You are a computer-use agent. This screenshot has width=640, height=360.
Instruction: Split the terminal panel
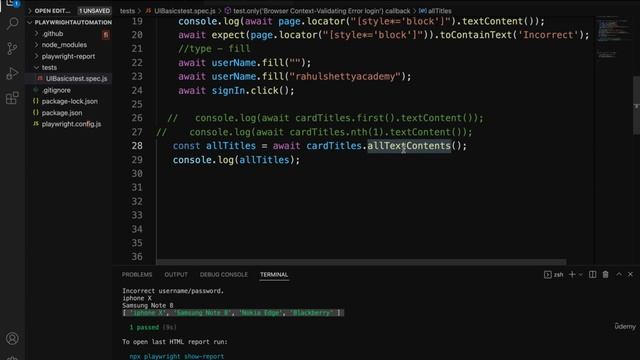pos(592,275)
